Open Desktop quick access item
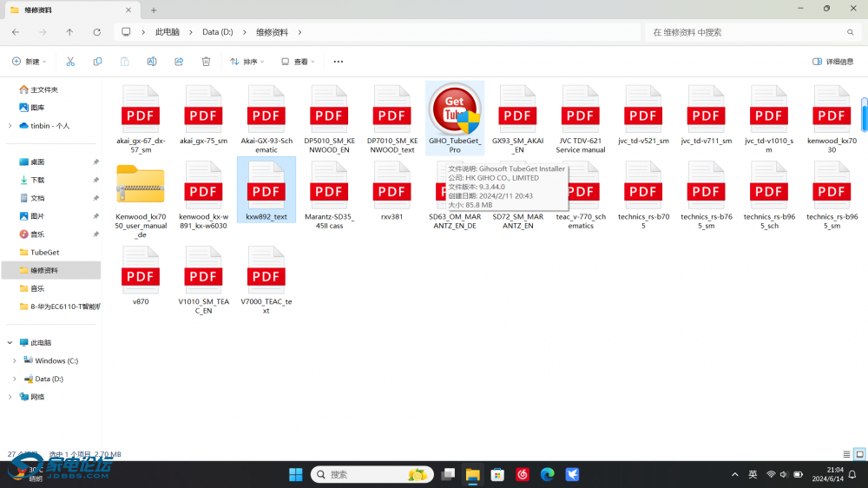This screenshot has width=868, height=488. 32,162
